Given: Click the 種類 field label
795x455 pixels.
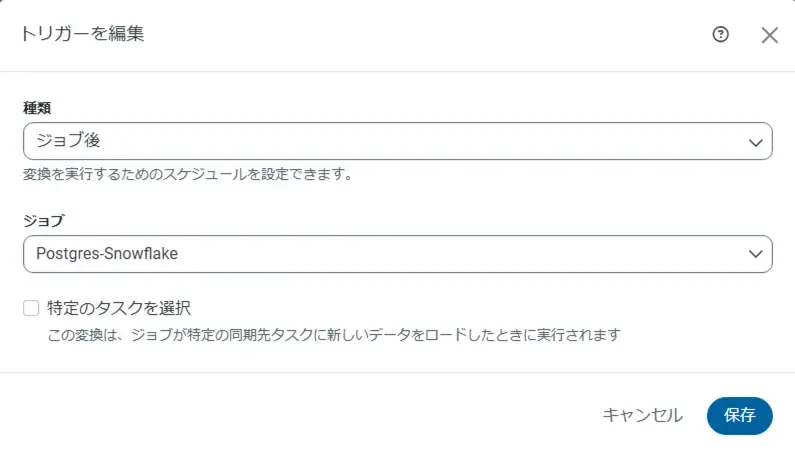Looking at the screenshot, I should (37, 107).
